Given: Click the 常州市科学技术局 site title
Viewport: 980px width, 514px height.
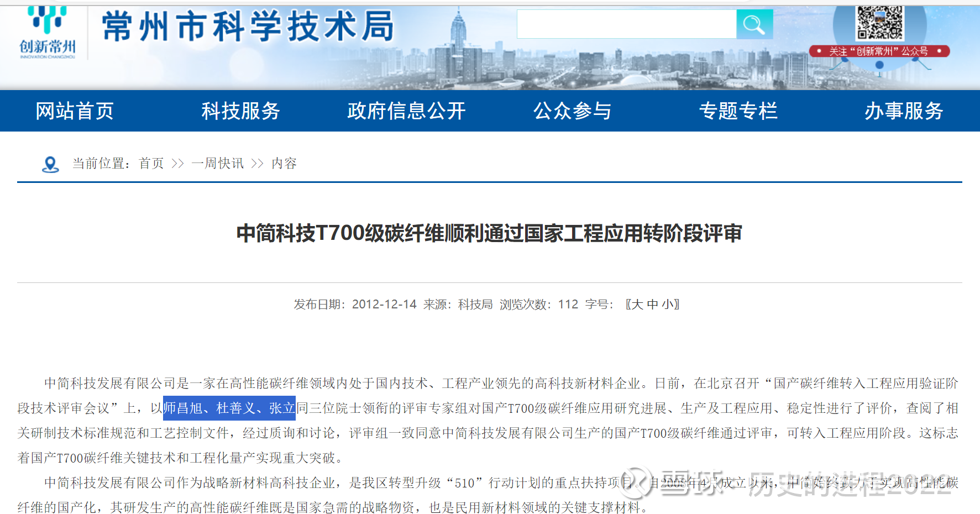Looking at the screenshot, I should tap(248, 27).
